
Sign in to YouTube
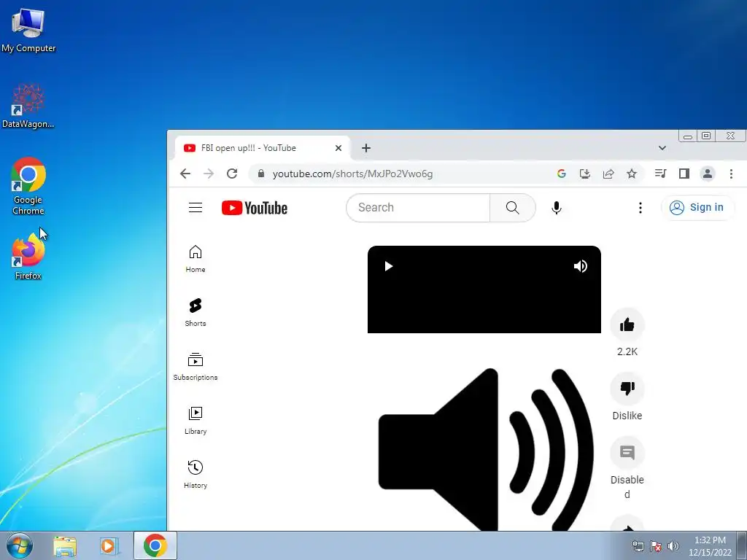[697, 208]
